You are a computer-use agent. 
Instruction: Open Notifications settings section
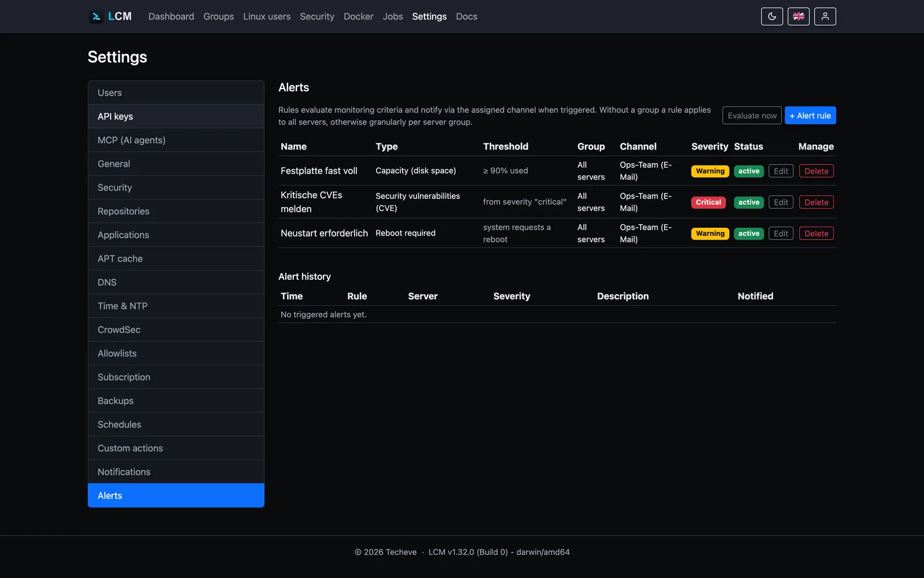click(x=176, y=472)
